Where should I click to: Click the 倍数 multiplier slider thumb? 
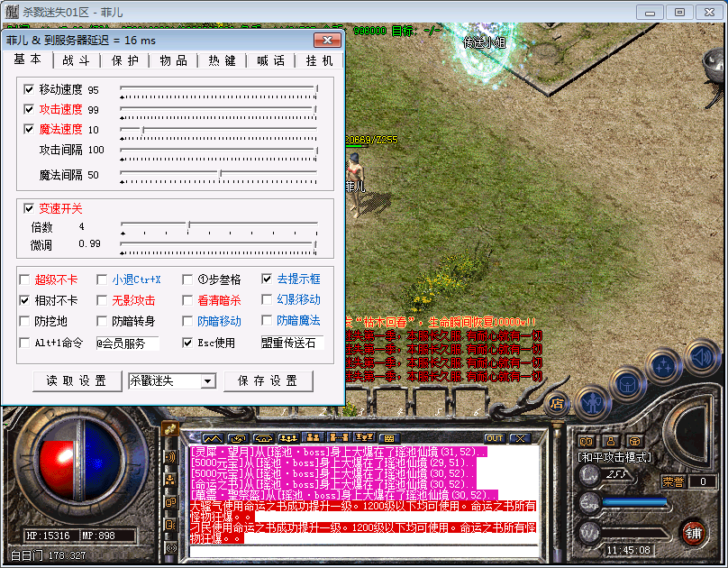[x=188, y=225]
